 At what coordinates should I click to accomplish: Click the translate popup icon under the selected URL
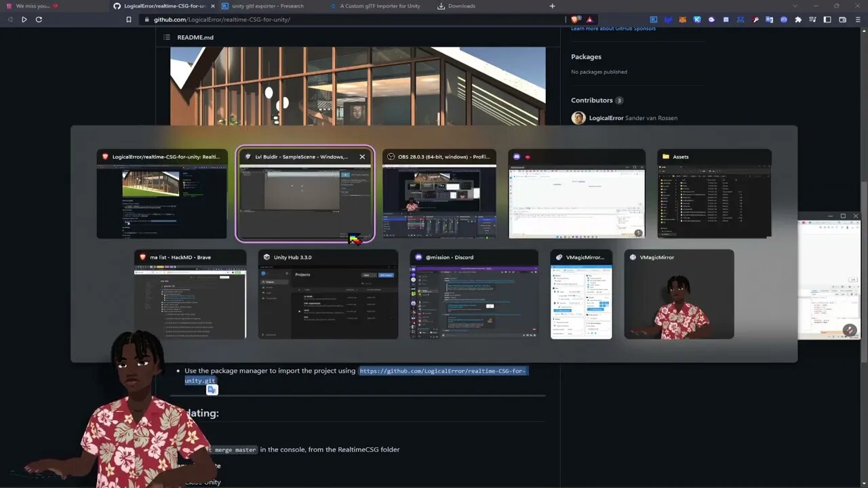pyautogui.click(x=212, y=389)
